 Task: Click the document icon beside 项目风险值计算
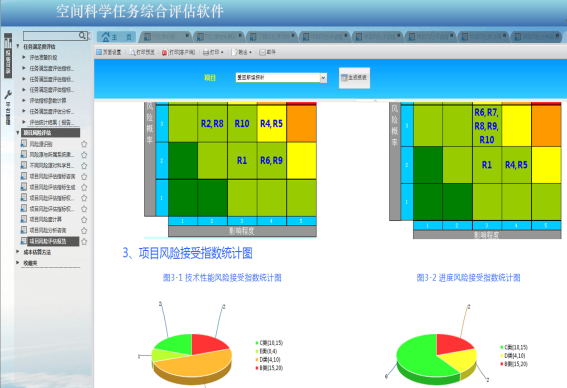(24, 219)
